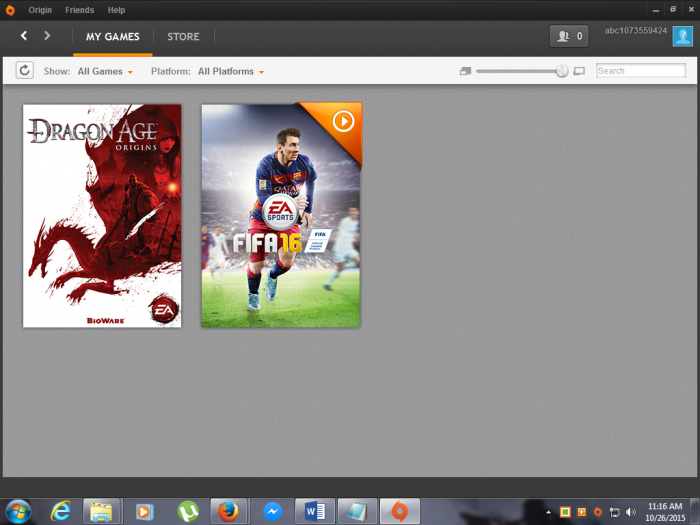Viewport: 700px width, 525px height.
Task: Open the Friends menu
Action: [79, 10]
